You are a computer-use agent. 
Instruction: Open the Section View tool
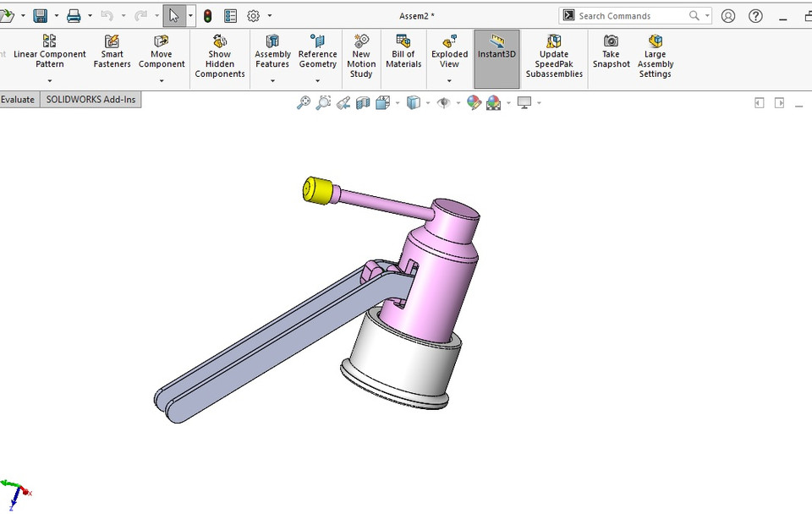pyautogui.click(x=363, y=102)
